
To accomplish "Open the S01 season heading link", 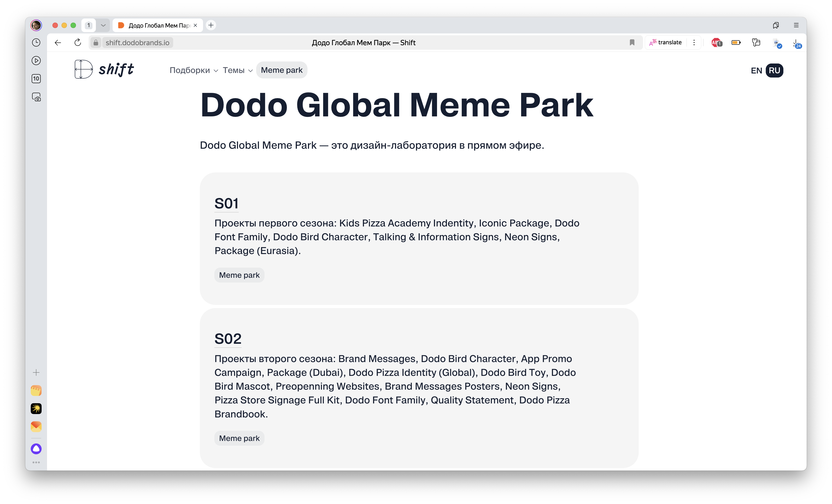I will pos(226,204).
